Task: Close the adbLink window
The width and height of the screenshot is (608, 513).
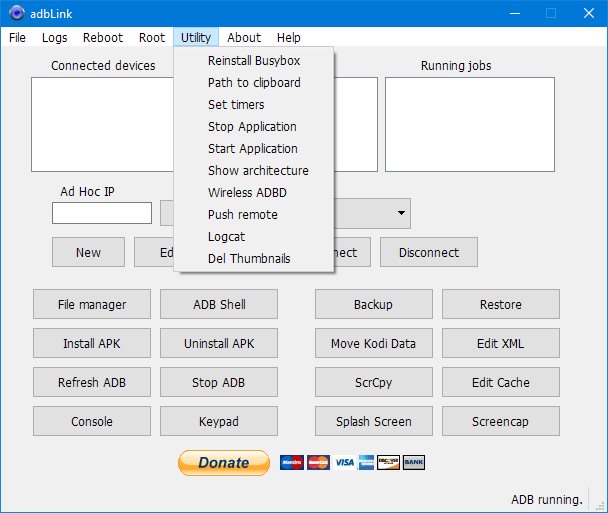Action: pyautogui.click(x=589, y=13)
